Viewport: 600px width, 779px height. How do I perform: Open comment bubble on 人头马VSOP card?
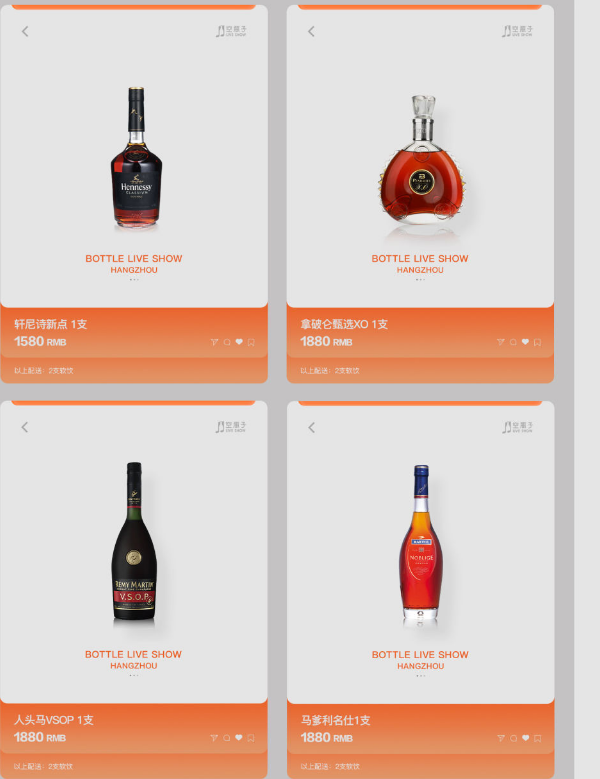click(226, 738)
